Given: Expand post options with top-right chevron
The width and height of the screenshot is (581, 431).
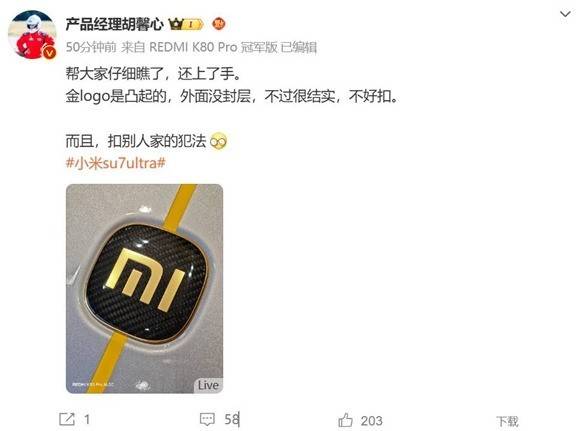Looking at the screenshot, I should [x=565, y=14].
